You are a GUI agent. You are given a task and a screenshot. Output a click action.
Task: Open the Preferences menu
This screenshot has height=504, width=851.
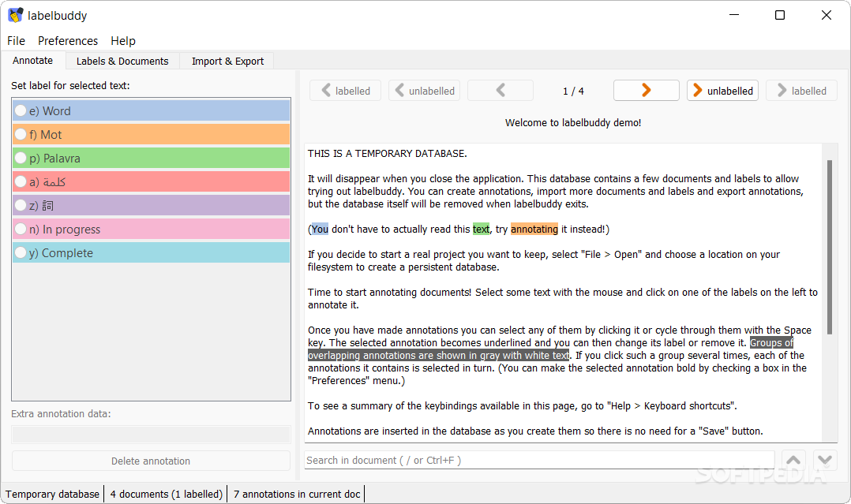(68, 41)
